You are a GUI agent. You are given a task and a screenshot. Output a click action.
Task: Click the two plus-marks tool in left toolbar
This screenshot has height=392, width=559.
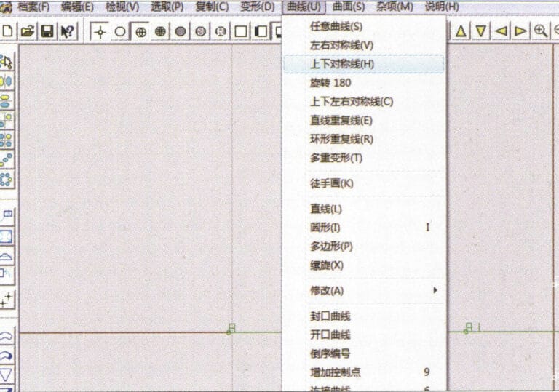pyautogui.click(x=7, y=300)
